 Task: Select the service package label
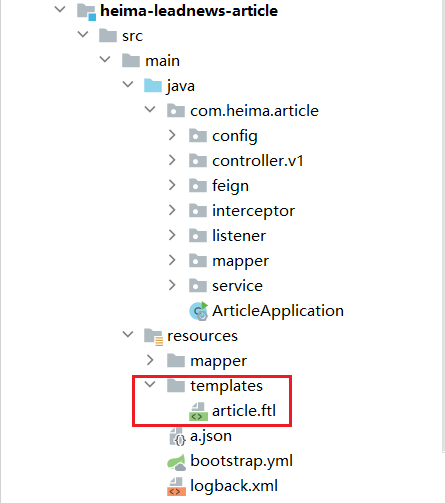(237, 286)
